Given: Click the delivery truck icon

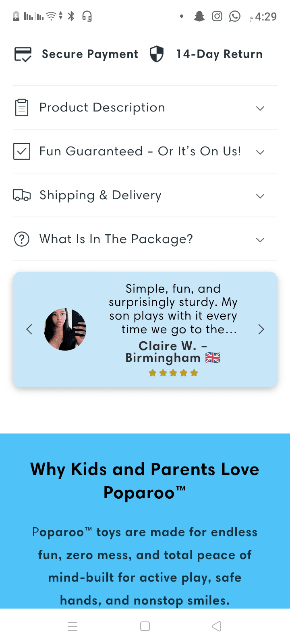Looking at the screenshot, I should (x=22, y=195).
